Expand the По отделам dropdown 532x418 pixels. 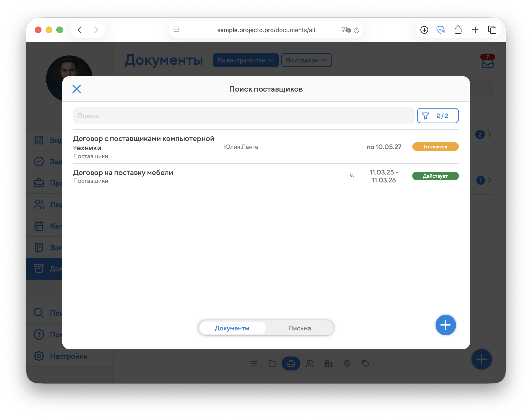coord(306,60)
